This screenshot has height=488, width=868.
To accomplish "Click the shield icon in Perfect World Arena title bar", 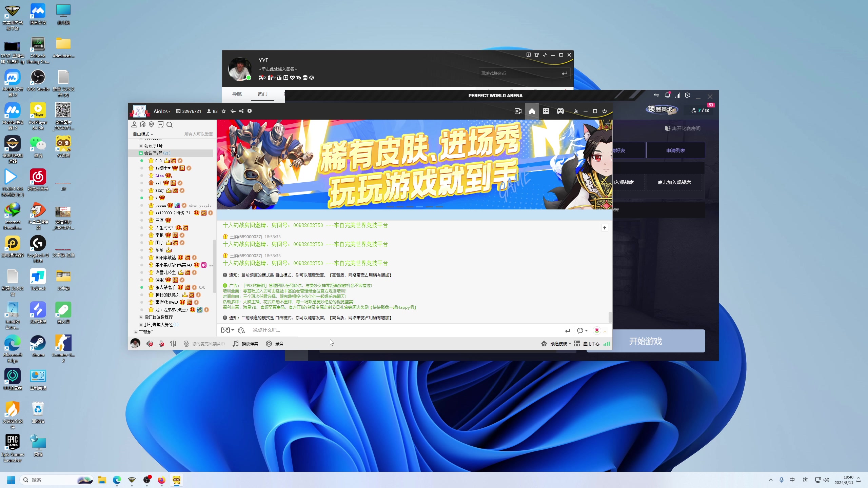I will 687,95.
